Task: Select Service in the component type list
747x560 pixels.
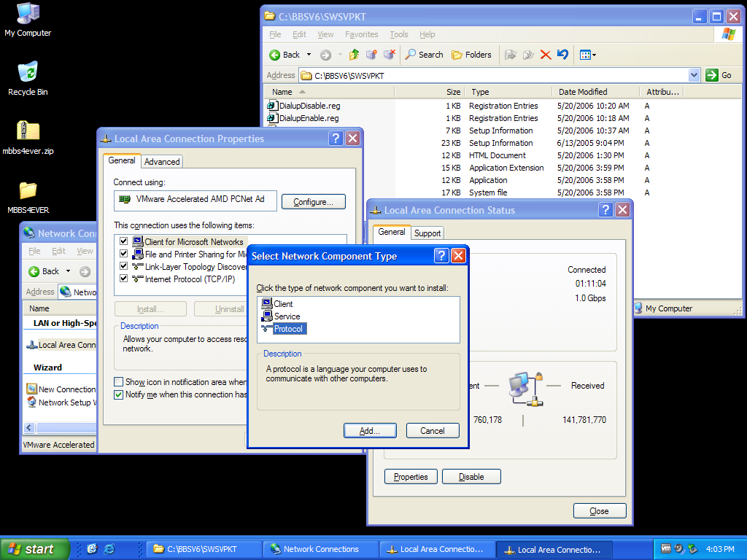Action: coord(287,316)
